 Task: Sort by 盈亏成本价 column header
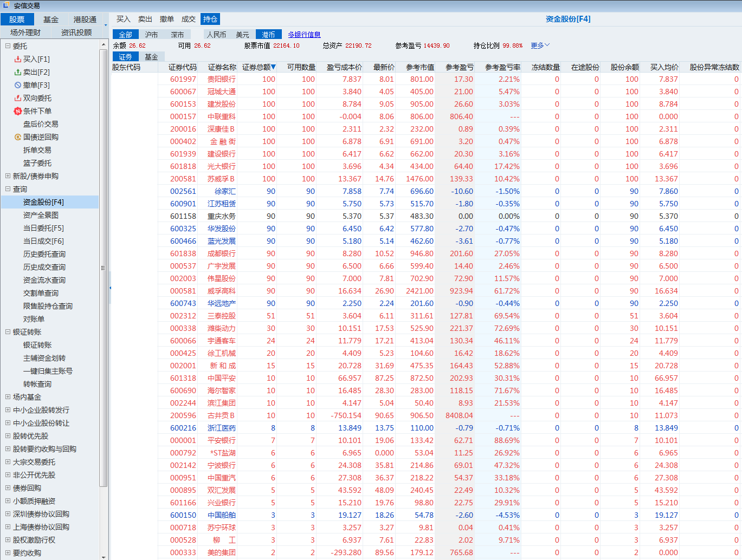[x=344, y=67]
